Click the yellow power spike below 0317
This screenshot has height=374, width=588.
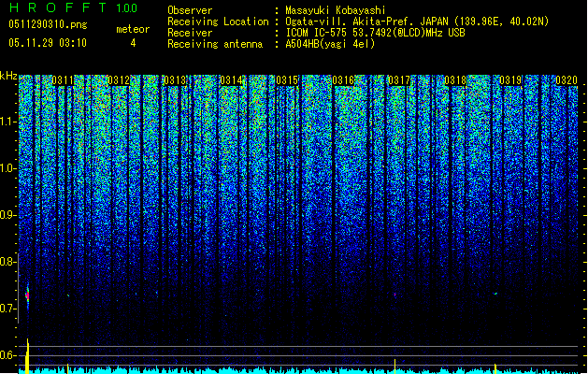click(394, 367)
